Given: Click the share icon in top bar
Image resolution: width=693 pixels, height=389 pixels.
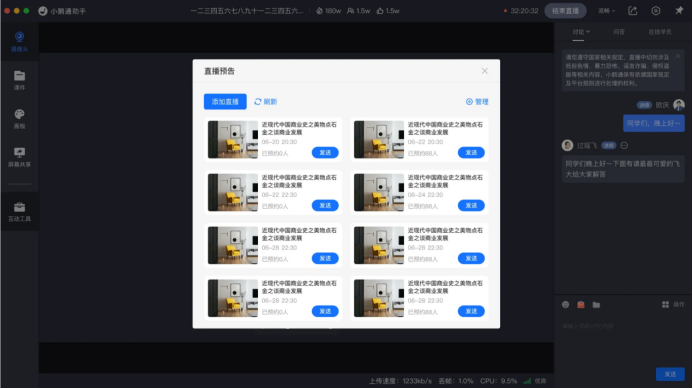Looking at the screenshot, I should (632, 11).
